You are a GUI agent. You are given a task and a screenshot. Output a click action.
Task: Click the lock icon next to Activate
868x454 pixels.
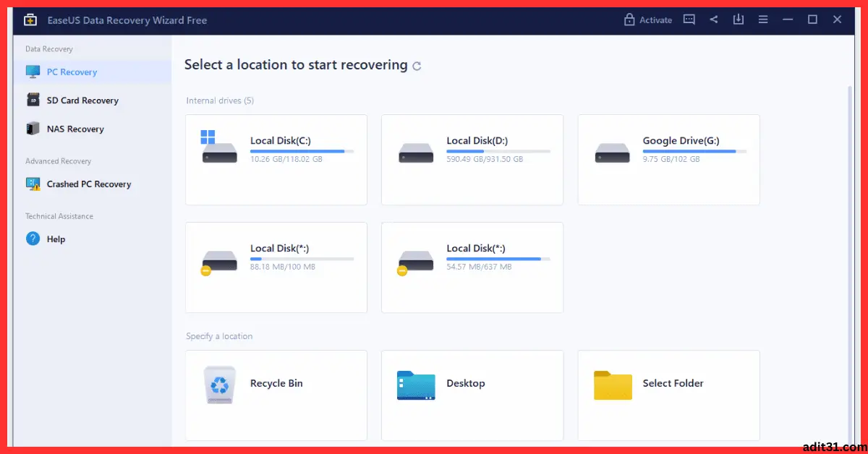631,20
